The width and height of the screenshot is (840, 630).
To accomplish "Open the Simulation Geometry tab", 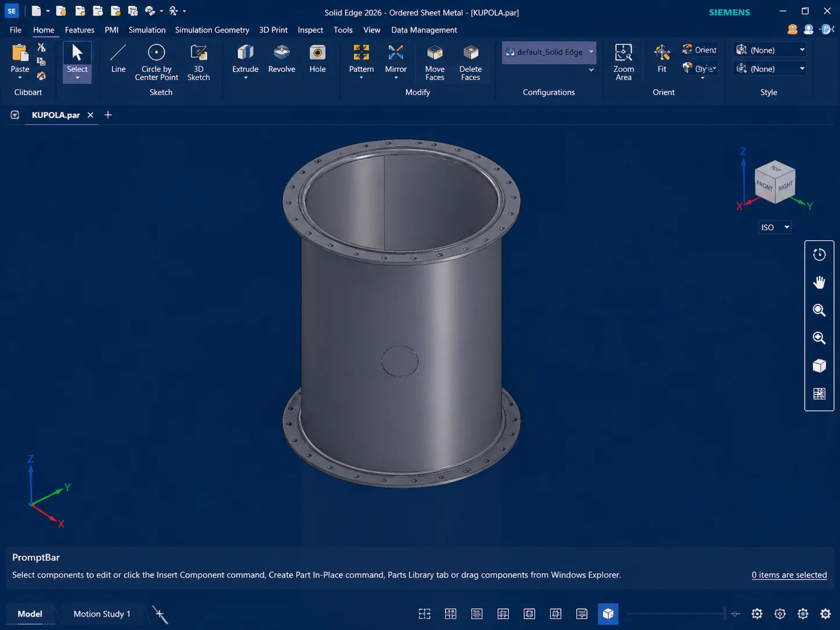I will pos(212,30).
